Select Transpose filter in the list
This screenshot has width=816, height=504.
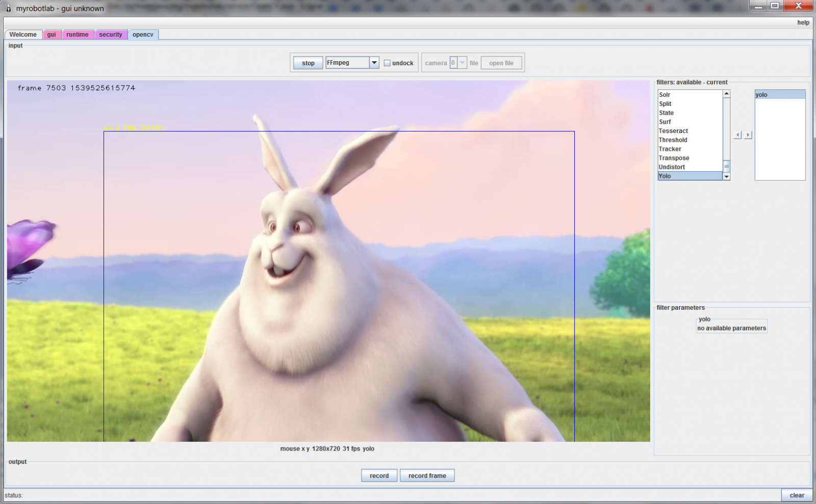click(x=690, y=158)
